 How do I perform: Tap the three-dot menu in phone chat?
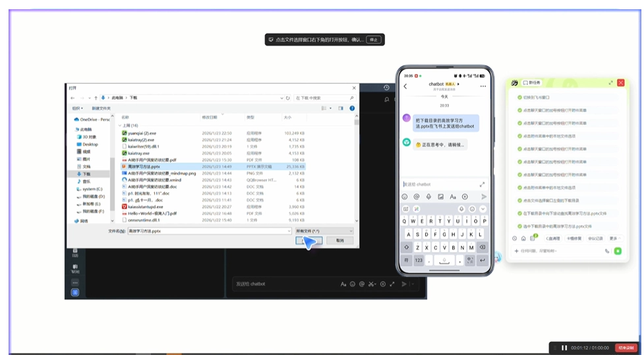pyautogui.click(x=483, y=86)
